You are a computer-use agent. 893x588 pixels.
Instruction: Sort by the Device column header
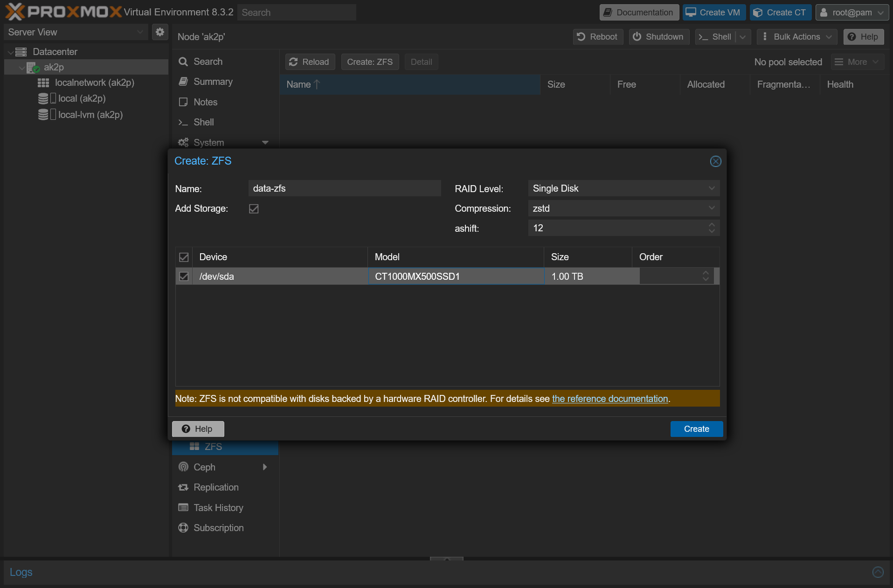280,257
